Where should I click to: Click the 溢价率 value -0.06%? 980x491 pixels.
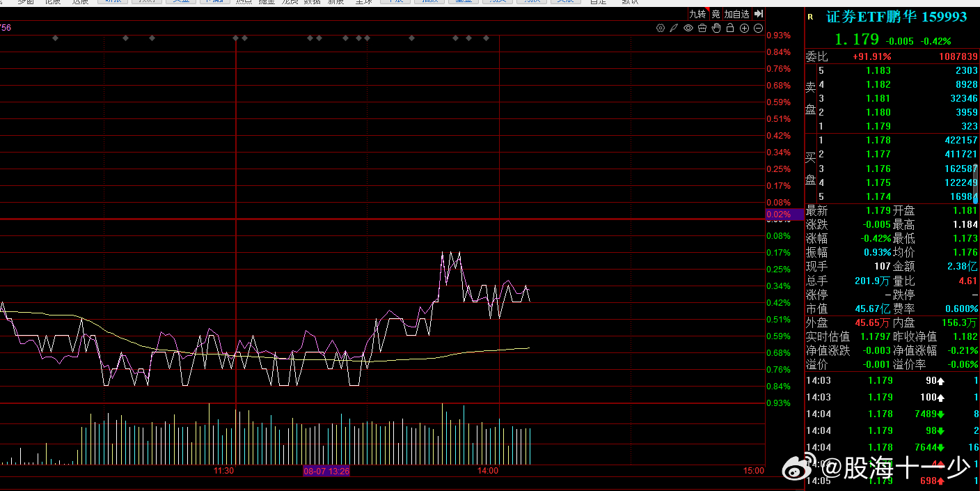click(961, 364)
